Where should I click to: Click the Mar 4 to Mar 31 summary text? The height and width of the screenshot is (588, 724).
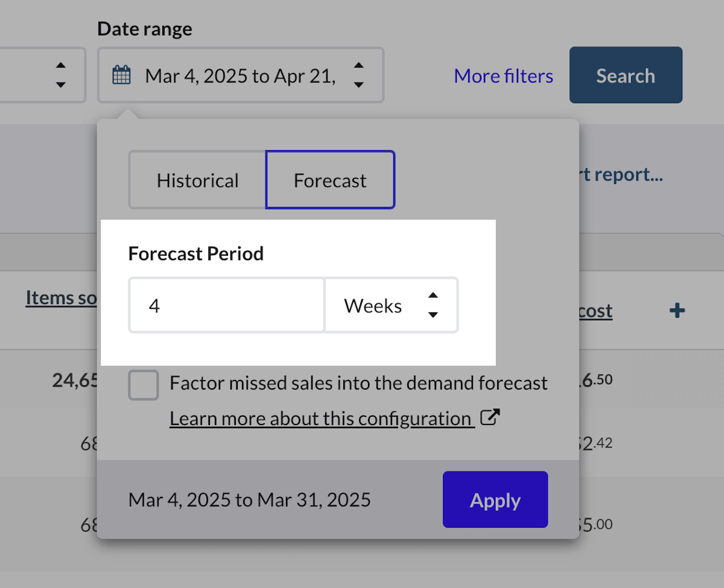249,500
